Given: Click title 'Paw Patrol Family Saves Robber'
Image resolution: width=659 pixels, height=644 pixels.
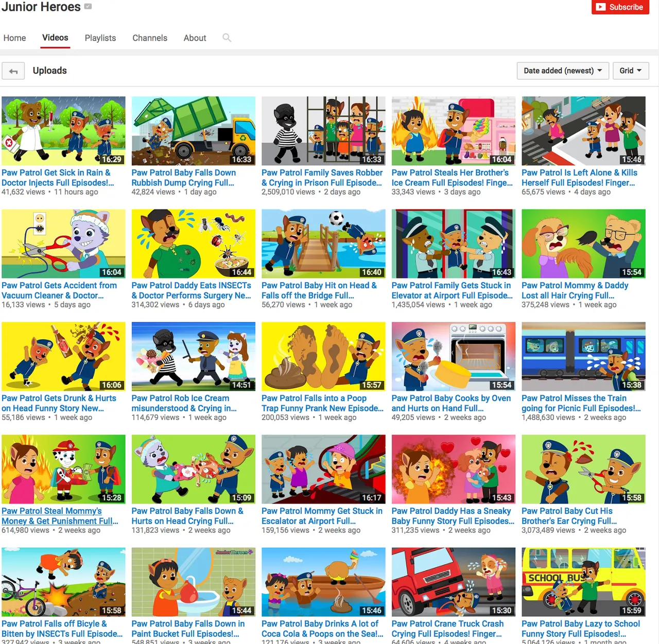Looking at the screenshot, I should (x=322, y=178).
